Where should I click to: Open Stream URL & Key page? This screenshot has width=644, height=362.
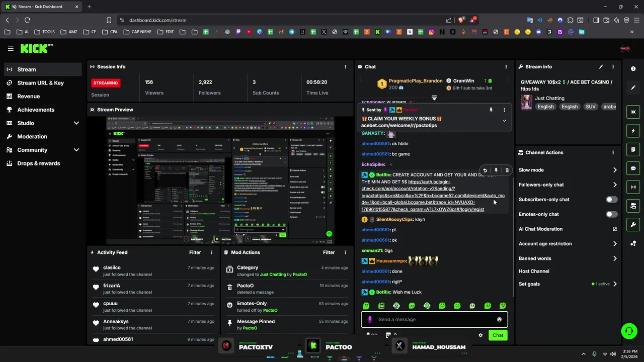43,83
